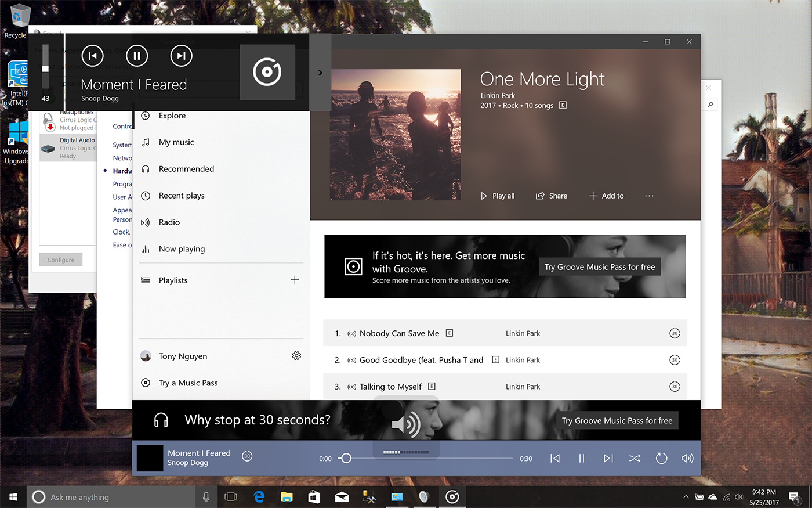The width and height of the screenshot is (812, 508).
Task: Click the Configure button in the Sound dialog
Action: (61, 260)
